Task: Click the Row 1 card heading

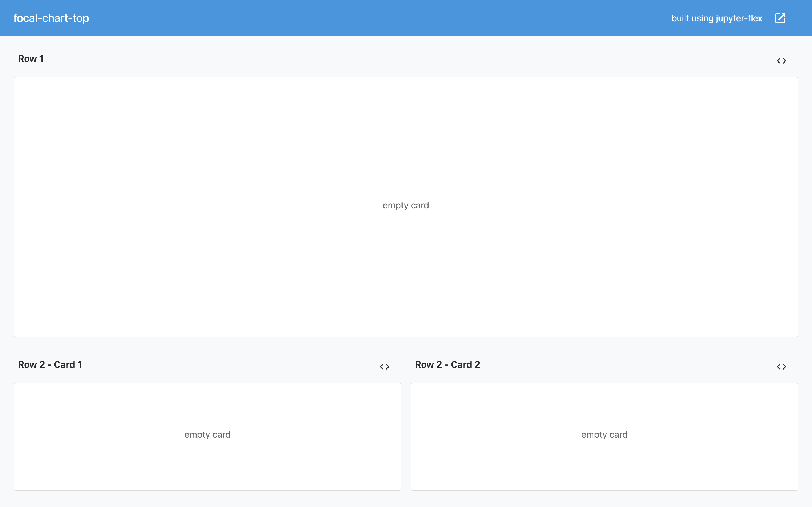Action: pyautogui.click(x=31, y=59)
